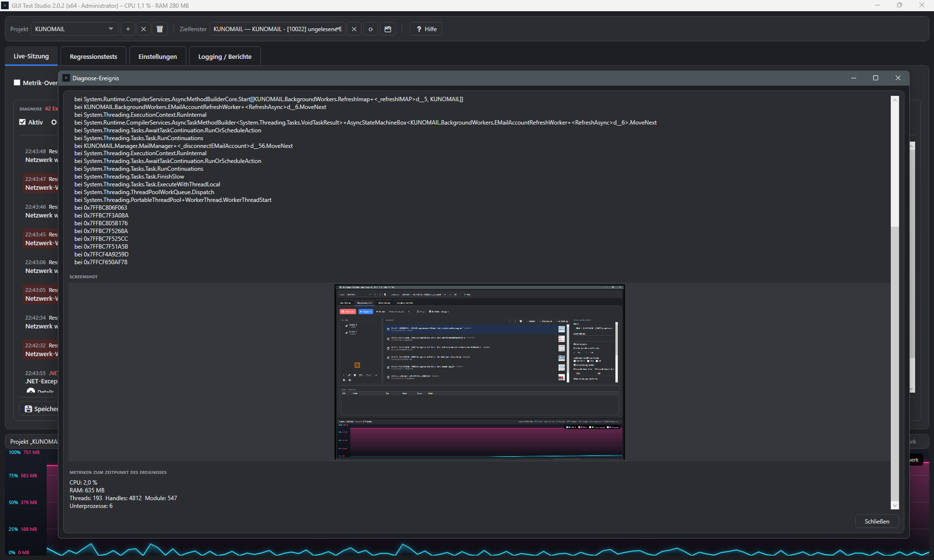Refresh the target window list

[371, 29]
